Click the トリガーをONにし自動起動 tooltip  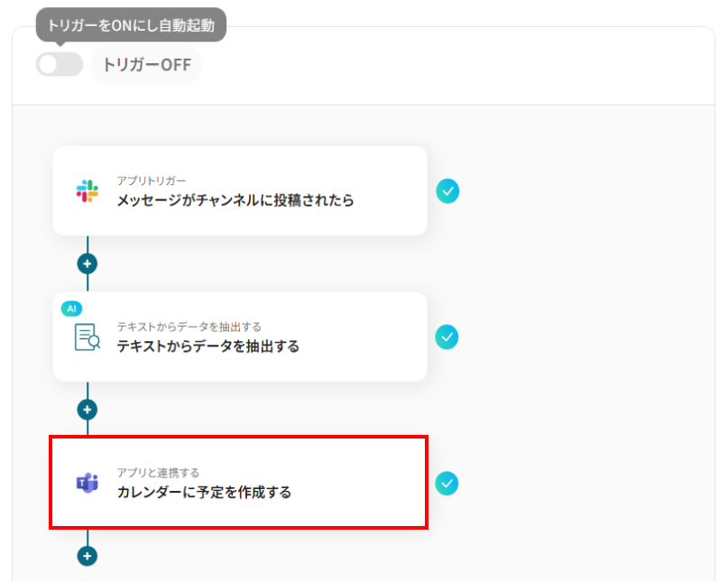point(131,25)
